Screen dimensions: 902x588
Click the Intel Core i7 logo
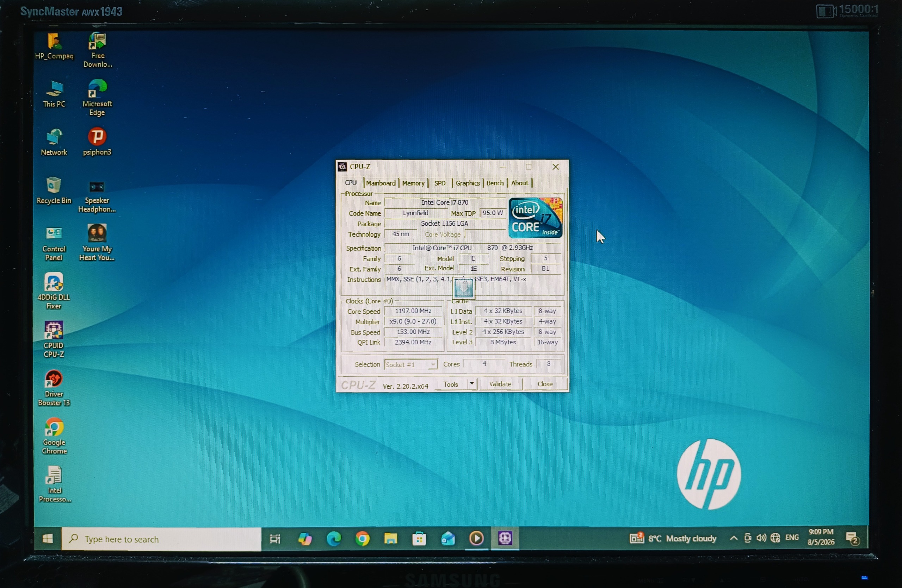pos(535,218)
